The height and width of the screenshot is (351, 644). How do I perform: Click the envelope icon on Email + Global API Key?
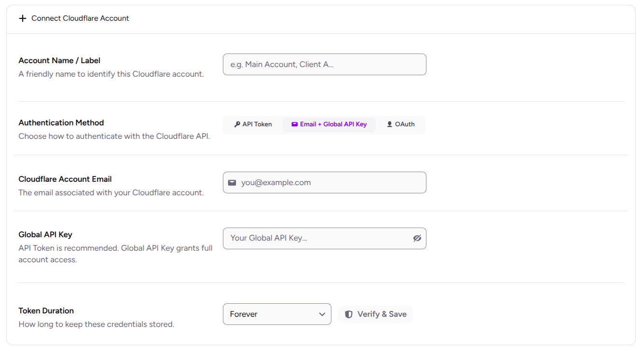tap(295, 124)
